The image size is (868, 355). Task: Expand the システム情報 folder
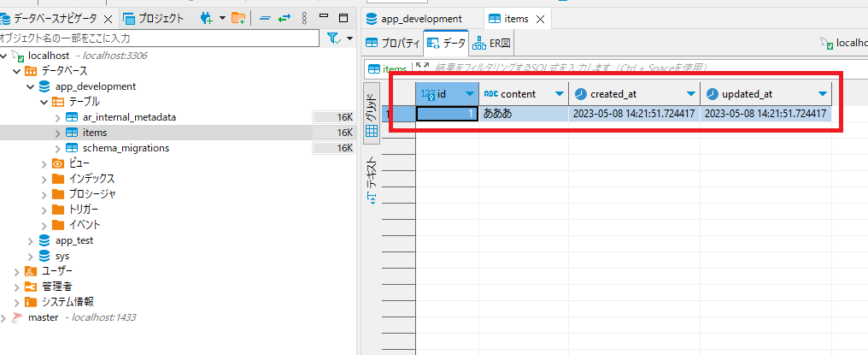point(16,302)
